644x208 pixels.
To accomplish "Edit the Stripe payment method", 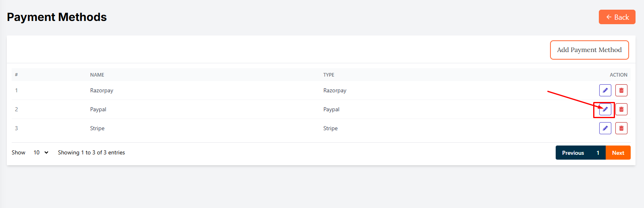I will coord(605,128).
